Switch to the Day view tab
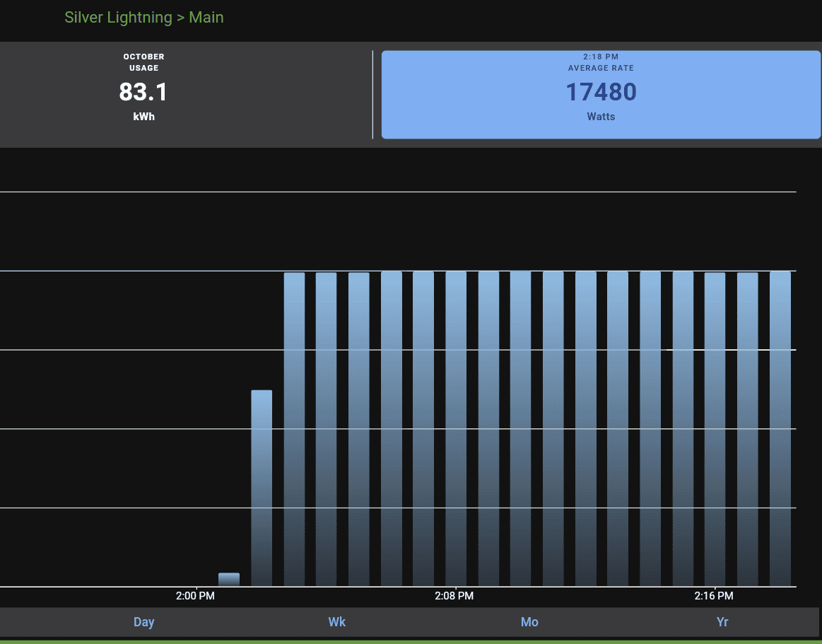 (x=143, y=622)
